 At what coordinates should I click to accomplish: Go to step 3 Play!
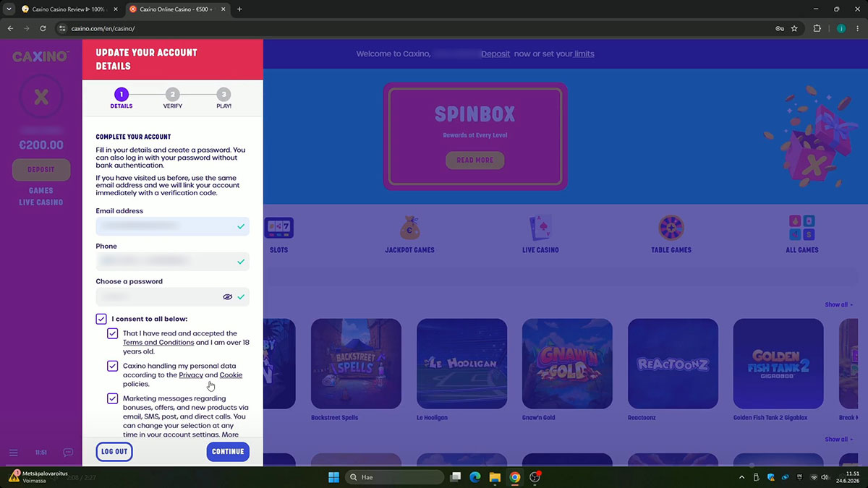224,99
